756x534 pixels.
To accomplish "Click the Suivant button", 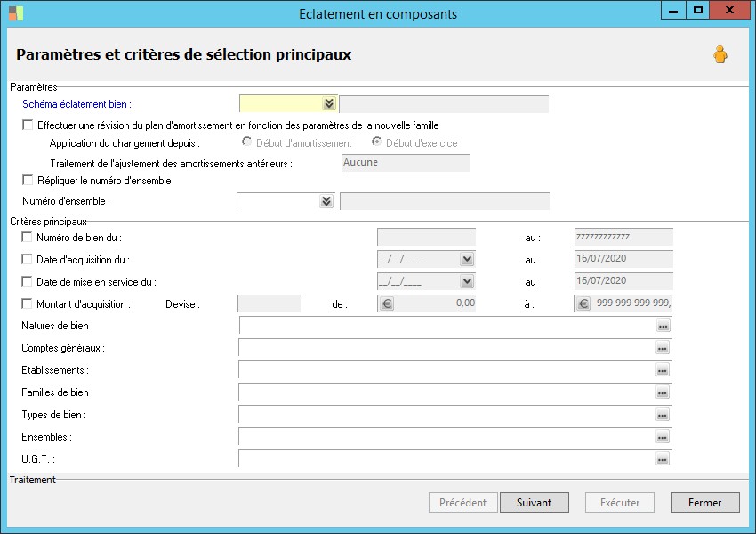I will (x=534, y=503).
